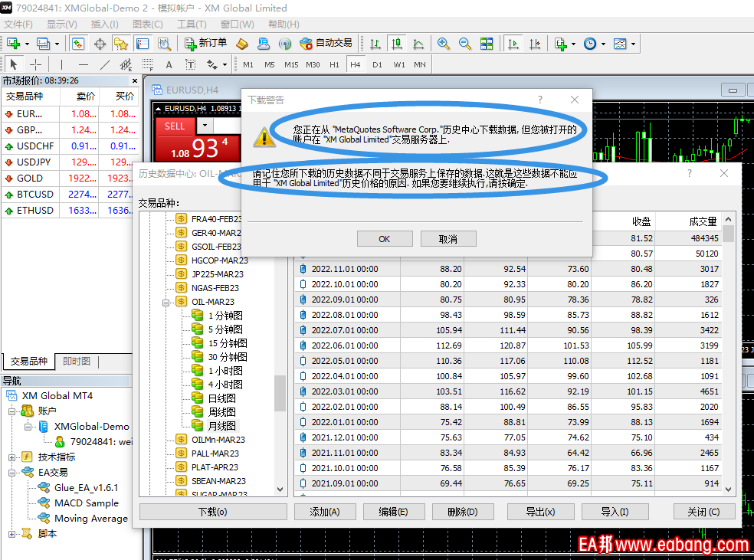This screenshot has height=560, width=754.
Task: Click the 下载(o) button in history center
Action: (x=213, y=512)
